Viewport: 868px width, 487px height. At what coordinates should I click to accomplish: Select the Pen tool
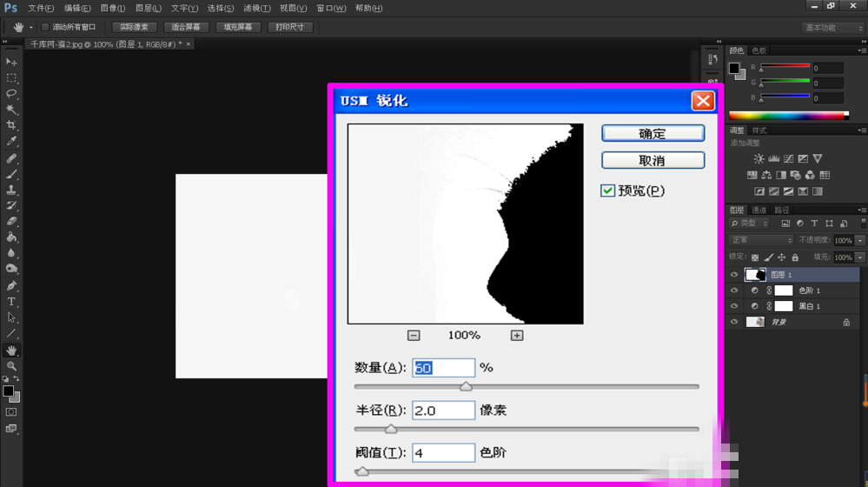pos(11,285)
